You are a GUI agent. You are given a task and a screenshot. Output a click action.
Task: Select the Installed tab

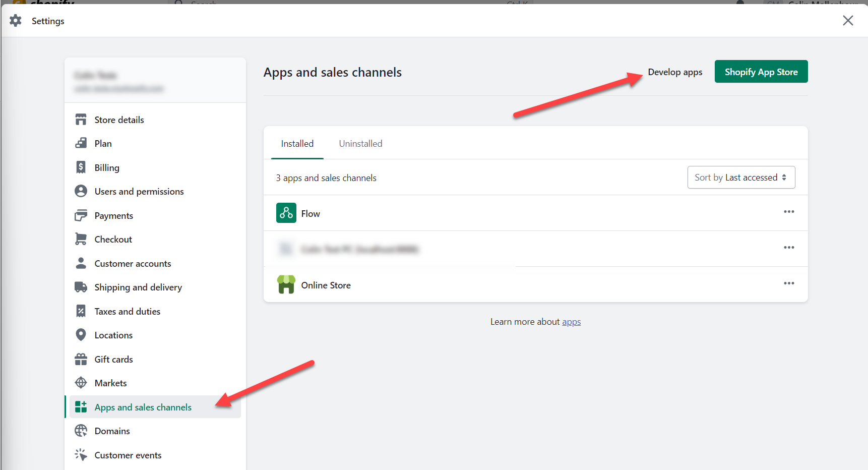pyautogui.click(x=297, y=144)
